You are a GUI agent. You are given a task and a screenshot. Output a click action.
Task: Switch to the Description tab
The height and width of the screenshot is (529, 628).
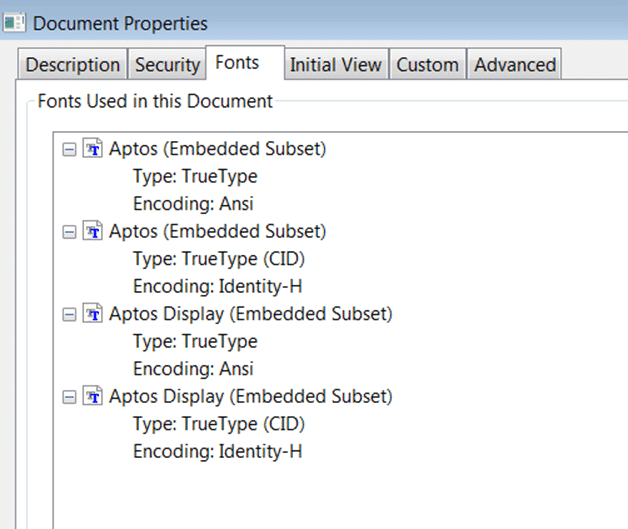(72, 64)
